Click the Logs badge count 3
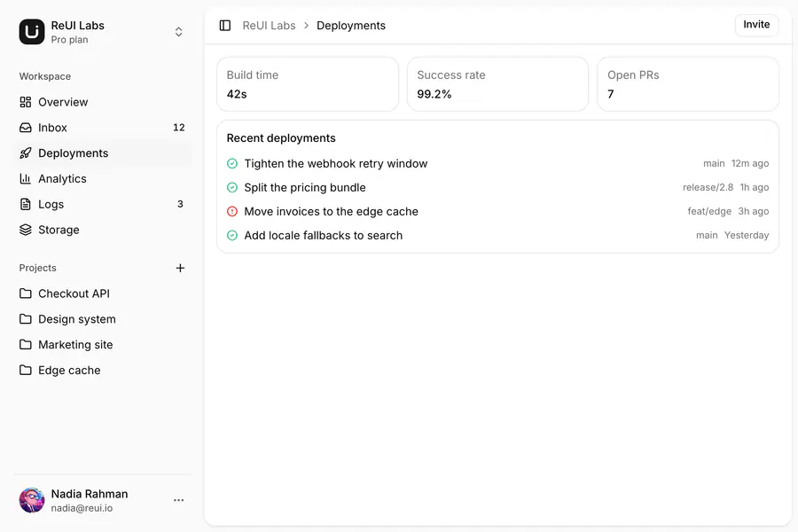The width and height of the screenshot is (798, 532). pyautogui.click(x=180, y=204)
